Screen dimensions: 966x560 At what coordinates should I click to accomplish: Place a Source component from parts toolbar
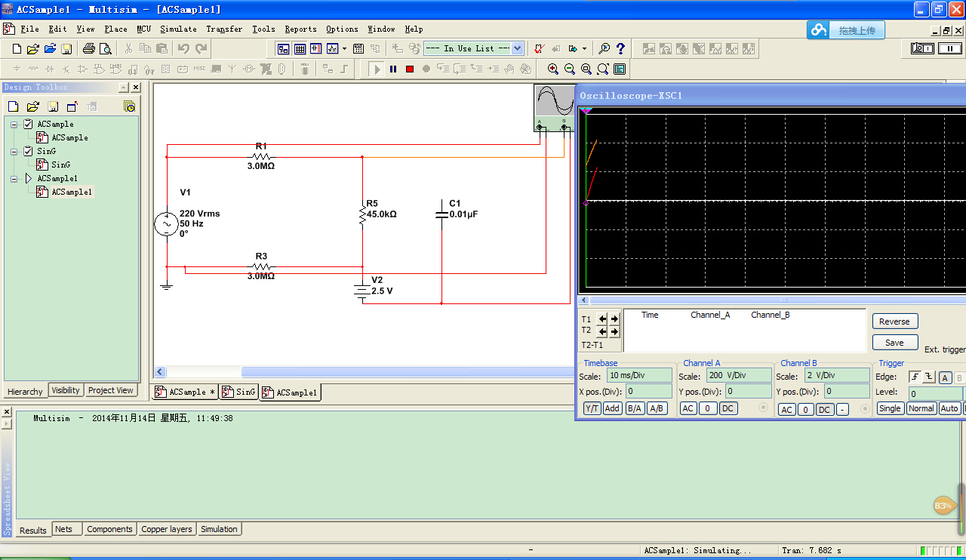(x=17, y=69)
